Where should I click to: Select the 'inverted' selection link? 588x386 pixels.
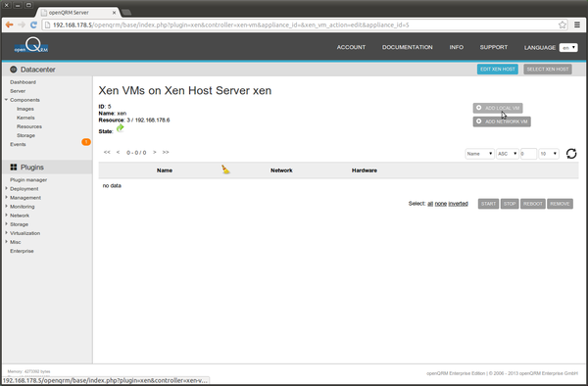459,204
